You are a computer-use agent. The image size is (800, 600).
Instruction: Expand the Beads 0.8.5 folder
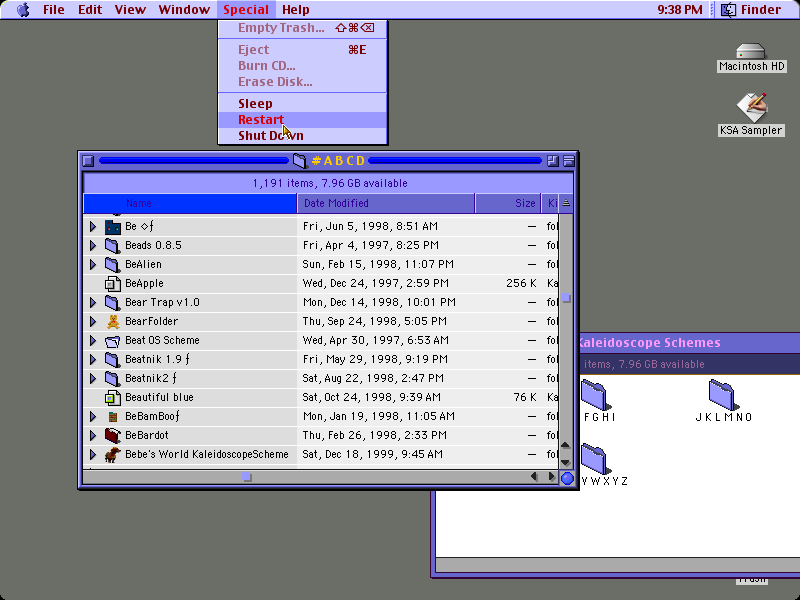[93, 245]
